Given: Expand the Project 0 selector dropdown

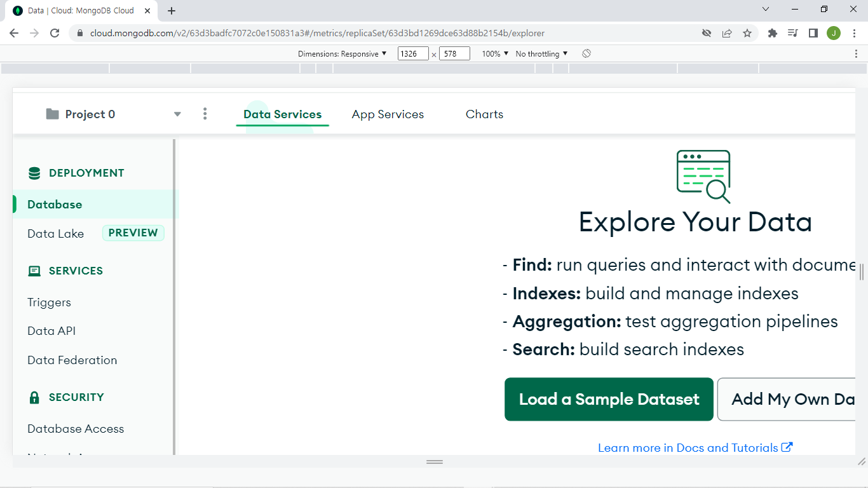Looking at the screenshot, I should (x=177, y=114).
